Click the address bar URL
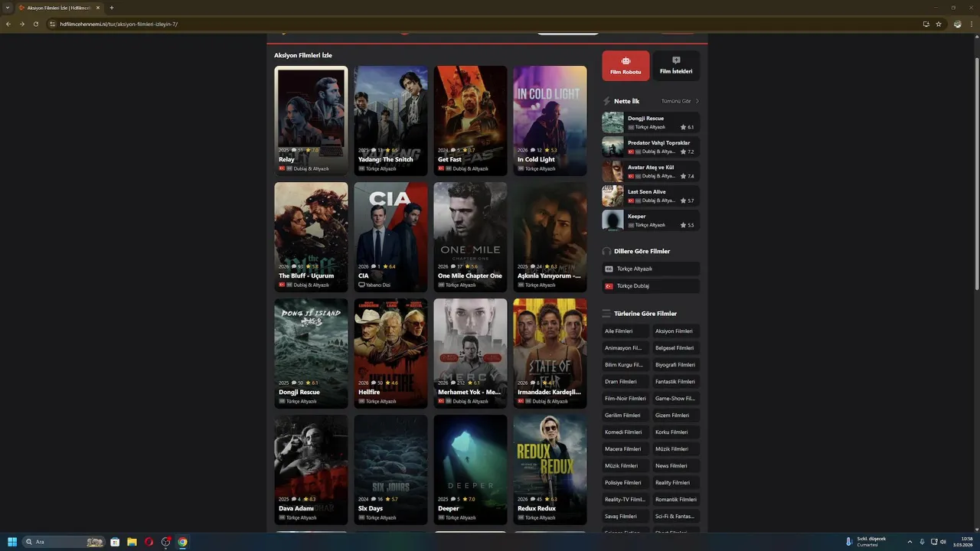This screenshot has width=980, height=551. [119, 24]
